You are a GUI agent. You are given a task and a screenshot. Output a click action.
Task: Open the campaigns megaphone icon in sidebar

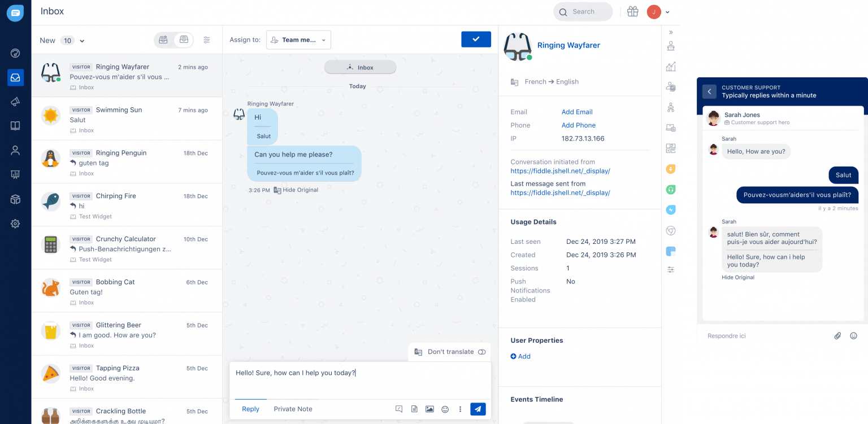(x=15, y=102)
